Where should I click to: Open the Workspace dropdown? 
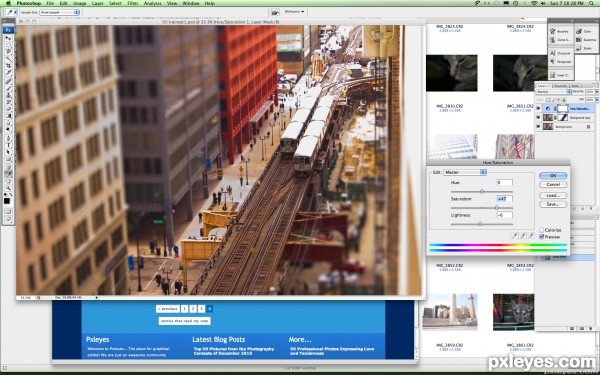tap(294, 11)
